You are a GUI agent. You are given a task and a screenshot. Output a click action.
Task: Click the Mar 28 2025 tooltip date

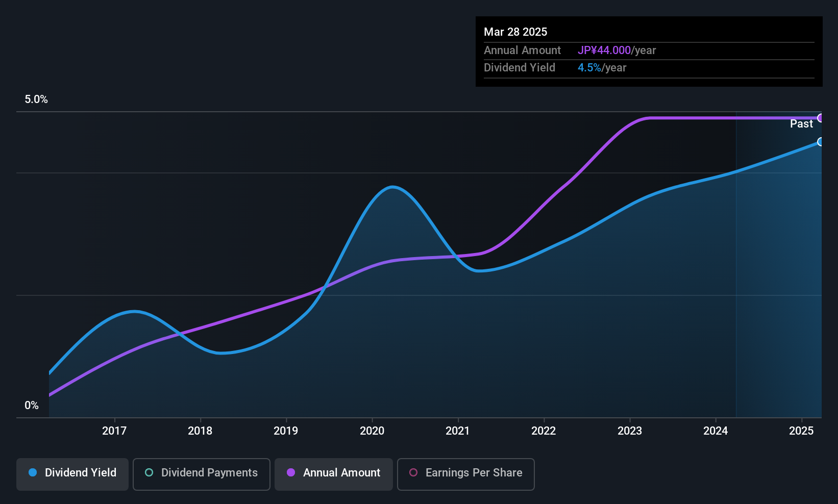(x=515, y=32)
